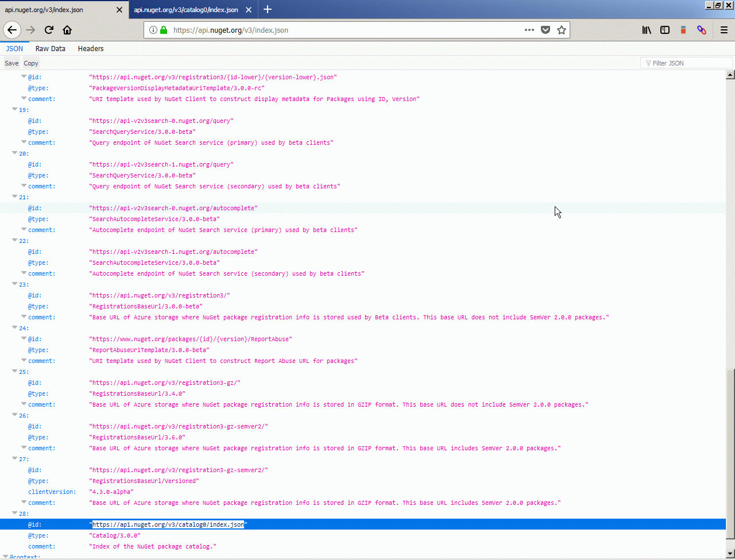Switch to the Raw Data tab
Image resolution: width=735 pixels, height=560 pixels.
pyautogui.click(x=51, y=49)
